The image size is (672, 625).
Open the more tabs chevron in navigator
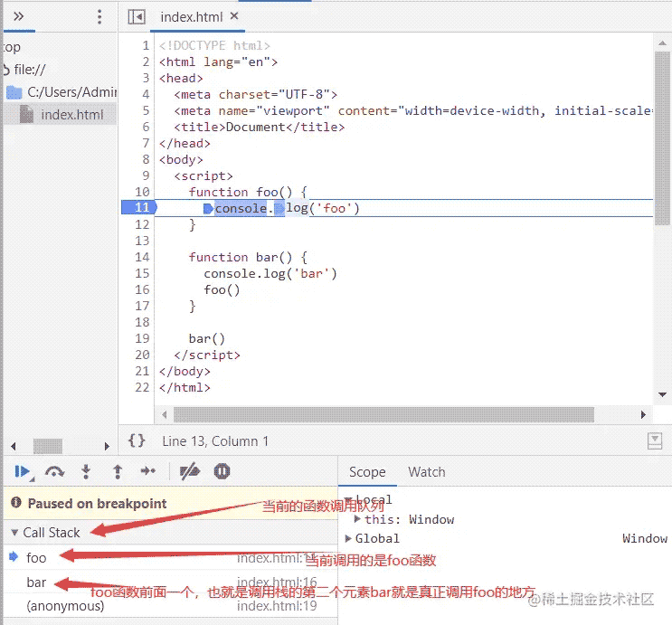(x=18, y=16)
